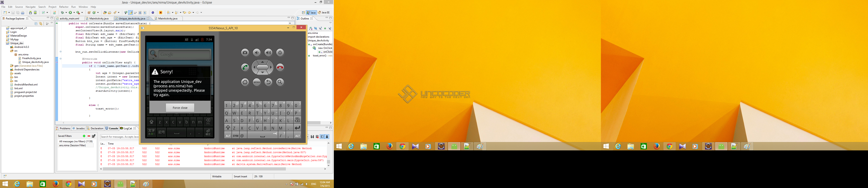This screenshot has height=188, width=868.
Task: Click the ENG language indicator in tray
Action: click(x=314, y=184)
